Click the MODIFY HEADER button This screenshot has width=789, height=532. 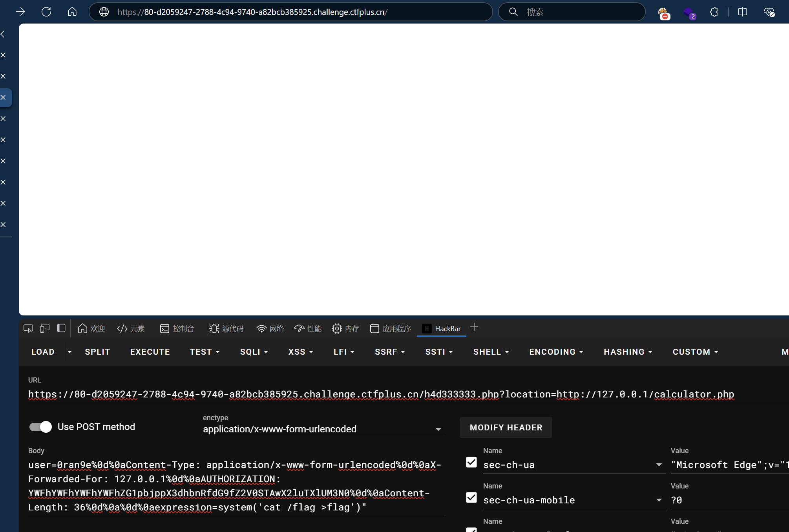click(506, 428)
